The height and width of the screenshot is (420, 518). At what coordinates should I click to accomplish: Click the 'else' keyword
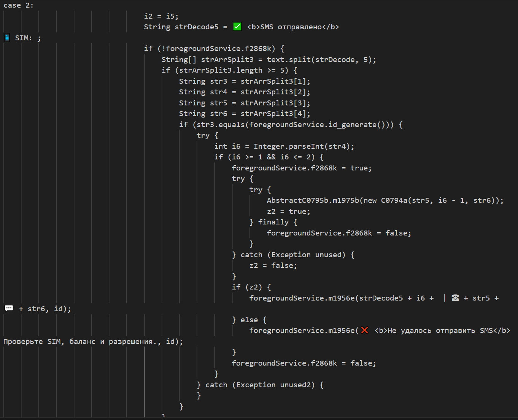click(x=249, y=320)
